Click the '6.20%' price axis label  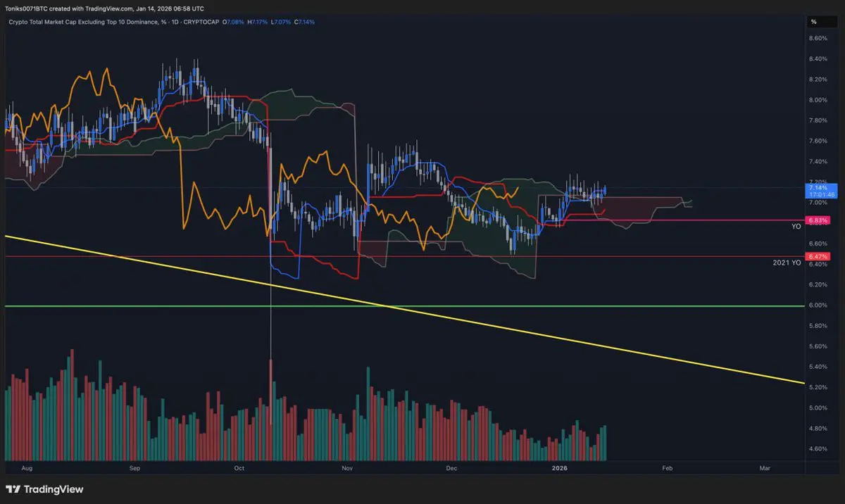[818, 285]
